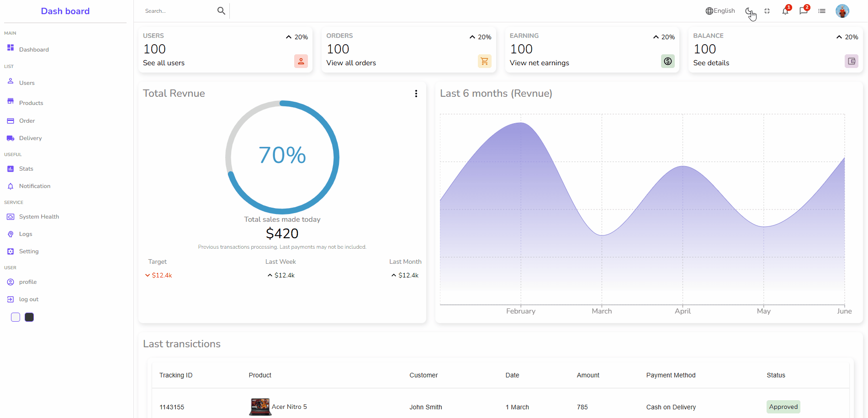
Task: Click the up arrow in Balance card
Action: [x=839, y=37]
